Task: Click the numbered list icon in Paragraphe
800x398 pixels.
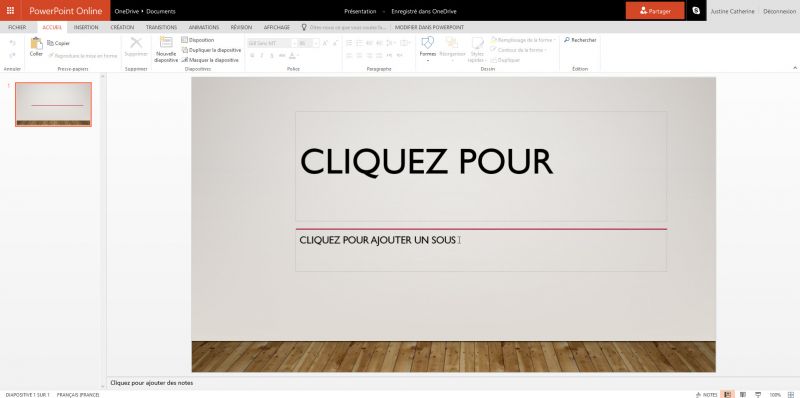Action: click(x=360, y=43)
